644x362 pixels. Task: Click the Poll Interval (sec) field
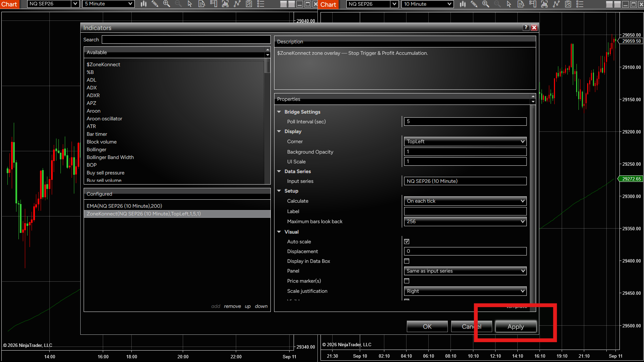465,122
